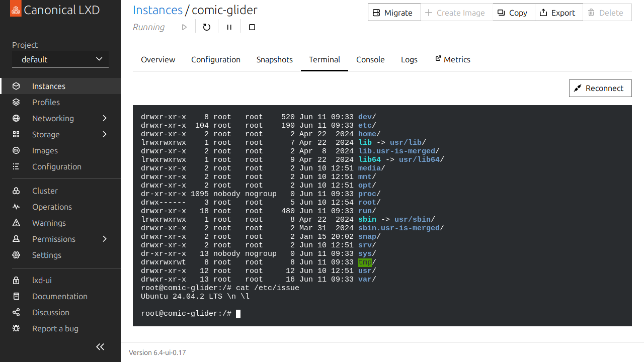Viewport: 644px width, 362px height.
Task: Switch to the Configuration tab
Action: pos(216,59)
